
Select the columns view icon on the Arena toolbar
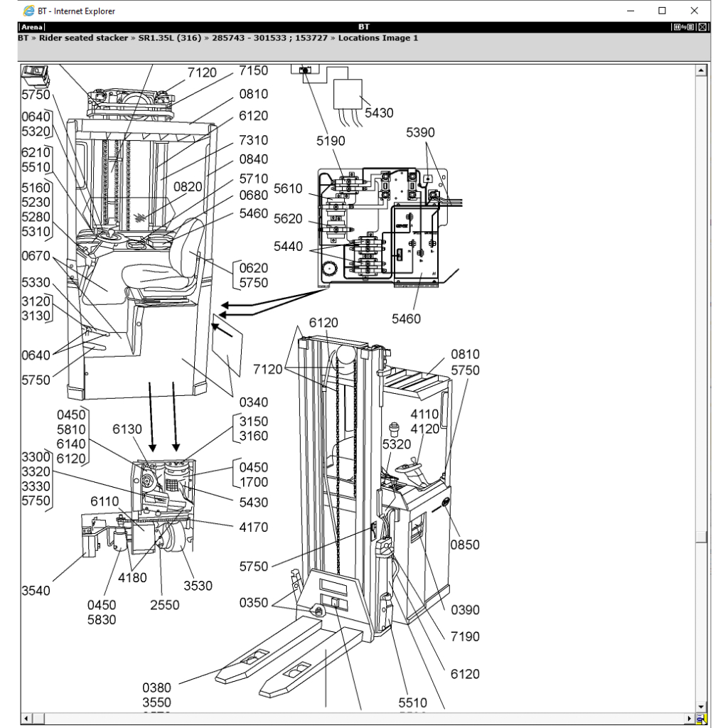click(x=676, y=27)
